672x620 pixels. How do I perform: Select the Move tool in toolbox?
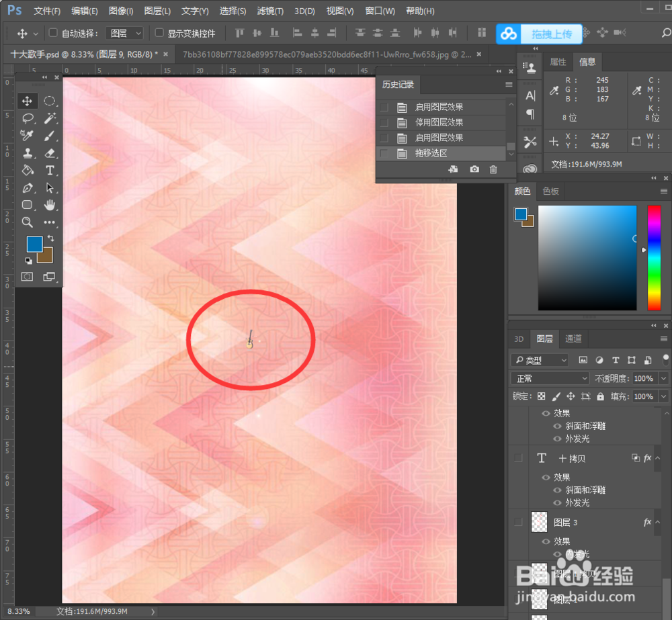(27, 101)
